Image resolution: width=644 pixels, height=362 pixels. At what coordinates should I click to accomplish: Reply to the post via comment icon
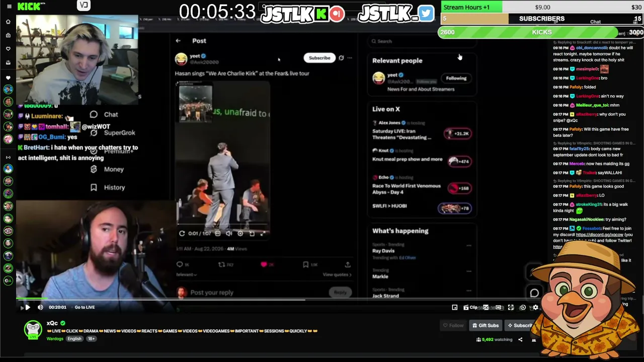[x=180, y=264]
